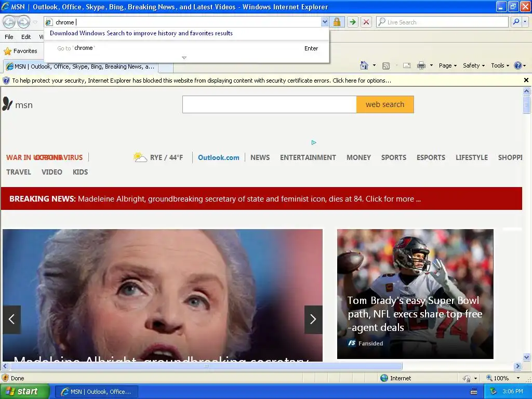Click vertical scrollbar up arrow
The width and height of the screenshot is (532, 399).
(x=527, y=91)
